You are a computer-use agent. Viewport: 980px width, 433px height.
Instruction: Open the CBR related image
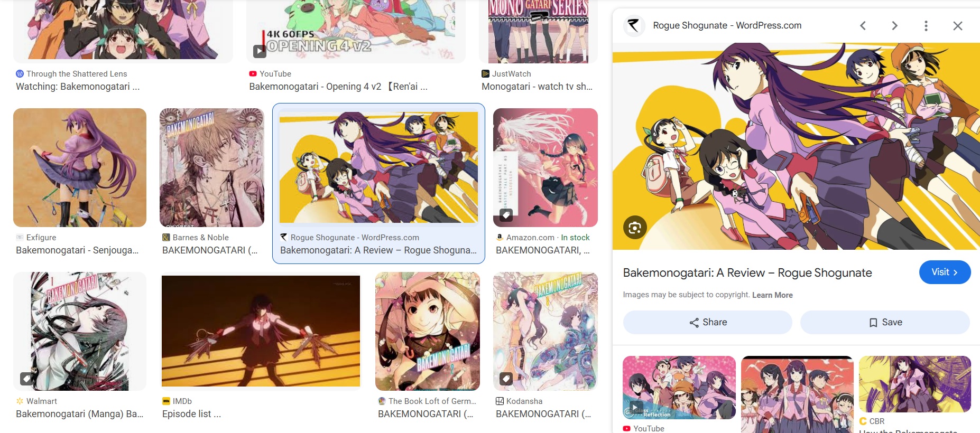tap(915, 384)
